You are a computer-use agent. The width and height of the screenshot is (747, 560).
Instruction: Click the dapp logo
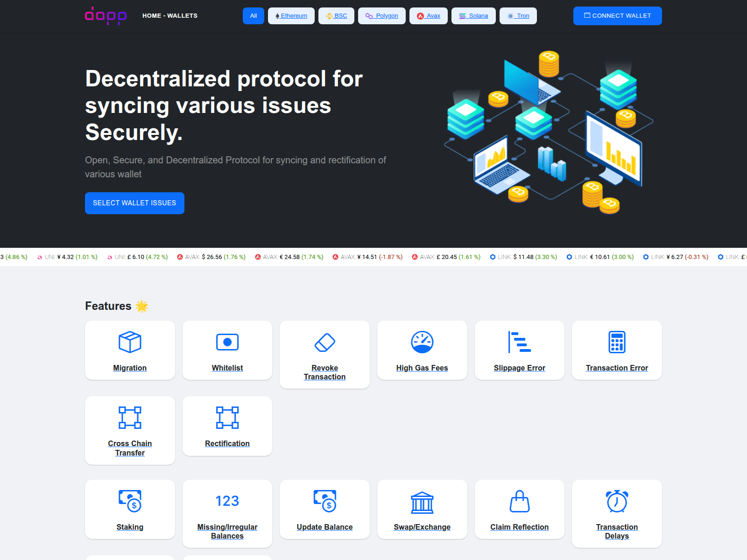pyautogui.click(x=106, y=15)
